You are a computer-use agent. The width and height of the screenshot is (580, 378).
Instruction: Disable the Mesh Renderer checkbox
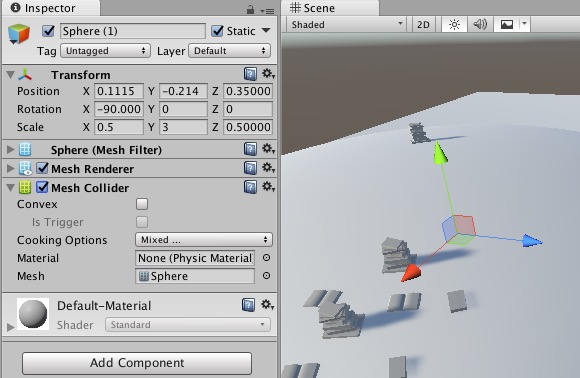coord(43,169)
